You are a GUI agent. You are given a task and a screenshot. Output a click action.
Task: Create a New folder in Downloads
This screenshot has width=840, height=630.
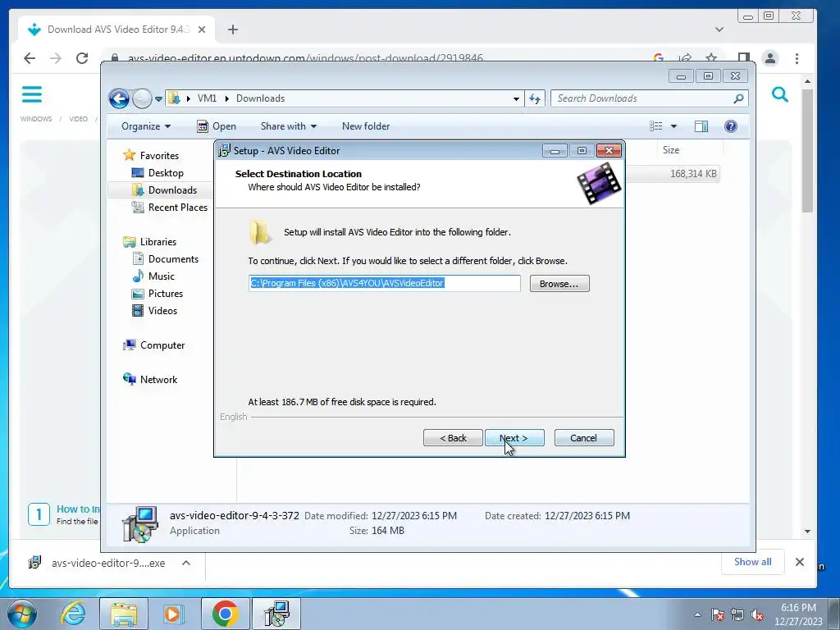366,126
